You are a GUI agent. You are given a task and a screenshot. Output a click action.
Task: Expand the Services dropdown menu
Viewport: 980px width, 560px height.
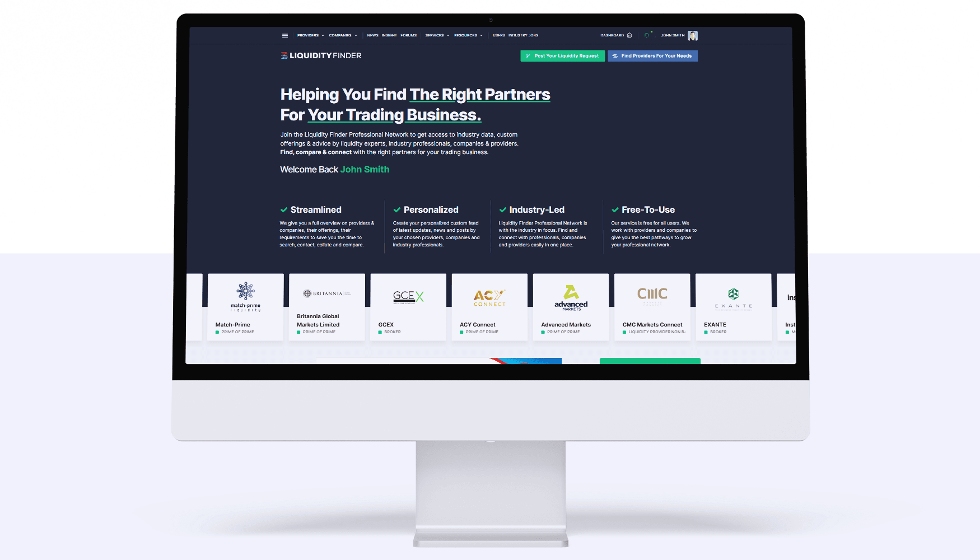click(x=437, y=35)
